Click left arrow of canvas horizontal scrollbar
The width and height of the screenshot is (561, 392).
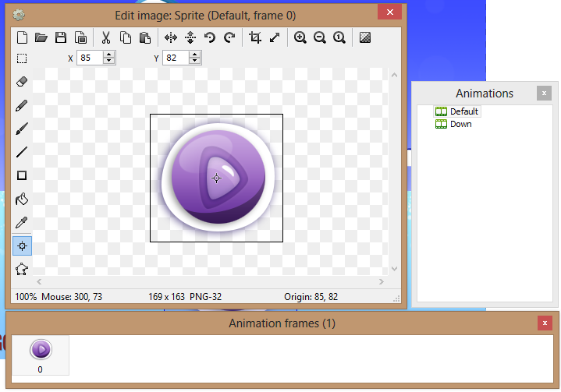point(39,282)
